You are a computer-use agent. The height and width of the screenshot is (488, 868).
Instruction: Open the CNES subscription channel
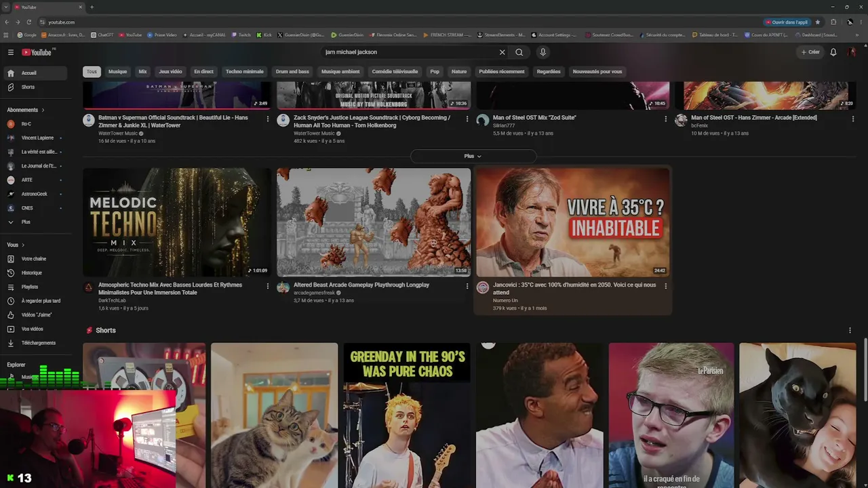(x=36, y=208)
